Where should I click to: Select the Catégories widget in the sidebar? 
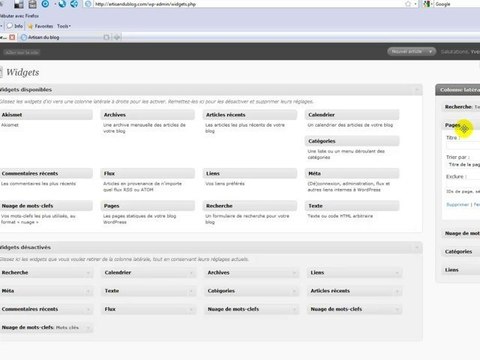(461, 252)
